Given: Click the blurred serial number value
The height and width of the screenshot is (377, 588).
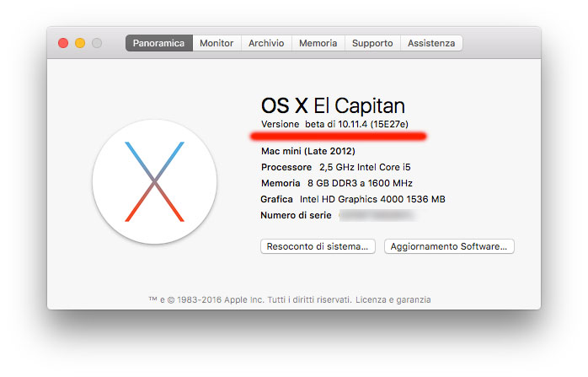Looking at the screenshot, I should point(377,215).
